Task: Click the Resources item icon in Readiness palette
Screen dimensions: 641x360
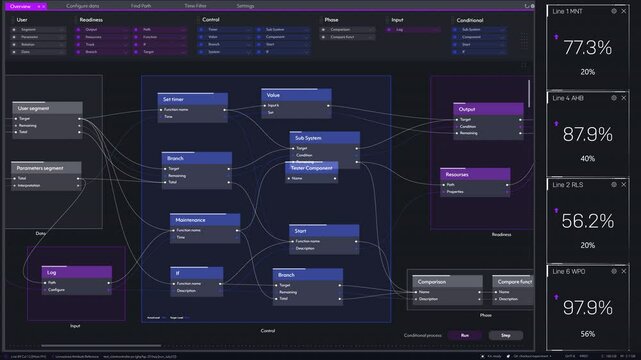Action: (78, 37)
